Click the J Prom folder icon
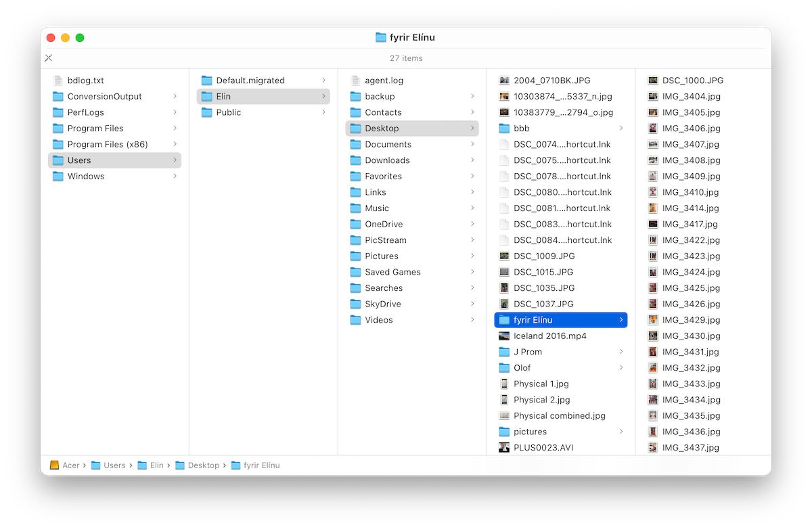Image resolution: width=812 pixels, height=529 pixels. 504,352
